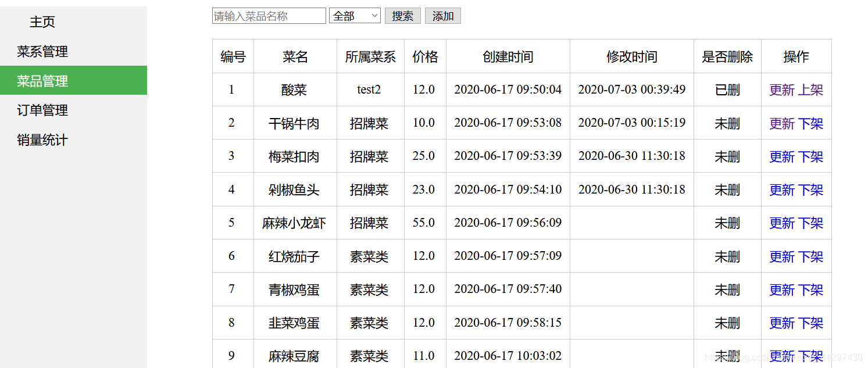
Task: Select the highlighted 菜品管理 sidebar item
Action: tap(41, 81)
